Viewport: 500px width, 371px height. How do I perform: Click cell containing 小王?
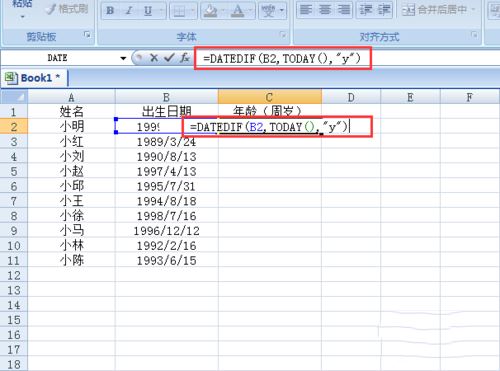pos(71,201)
